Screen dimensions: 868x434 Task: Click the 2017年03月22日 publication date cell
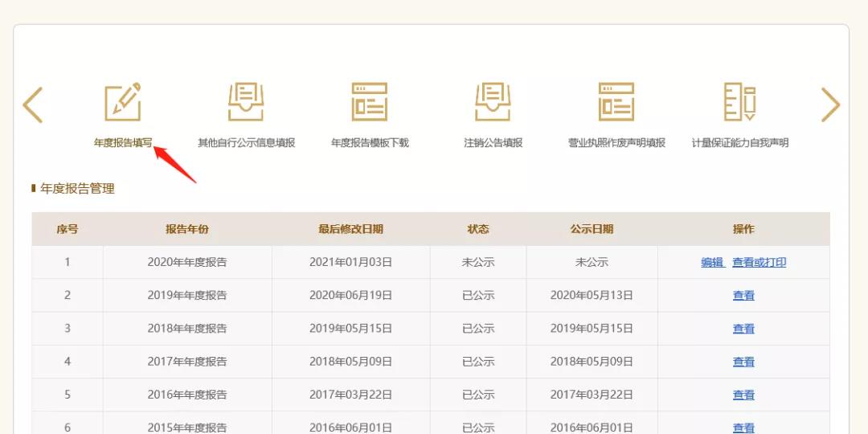click(592, 395)
